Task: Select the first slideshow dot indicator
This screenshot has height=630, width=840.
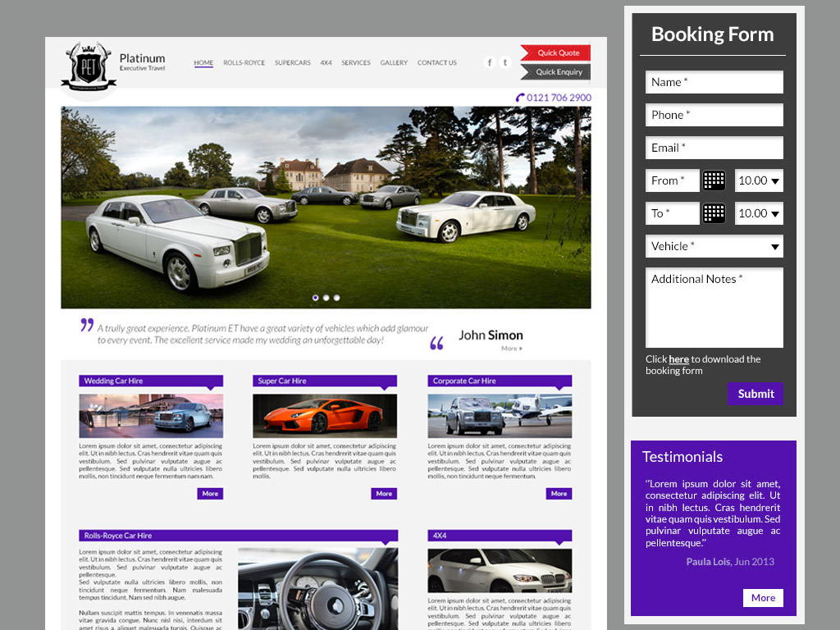Action: (315, 298)
